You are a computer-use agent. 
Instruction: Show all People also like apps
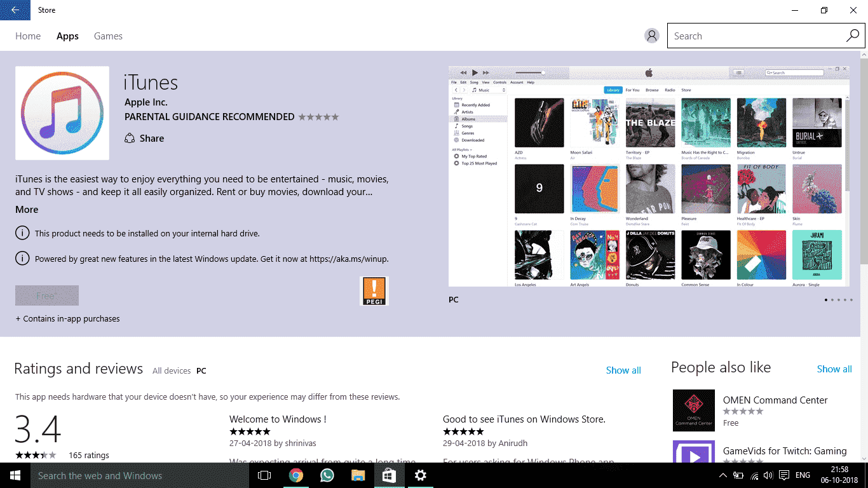click(834, 369)
